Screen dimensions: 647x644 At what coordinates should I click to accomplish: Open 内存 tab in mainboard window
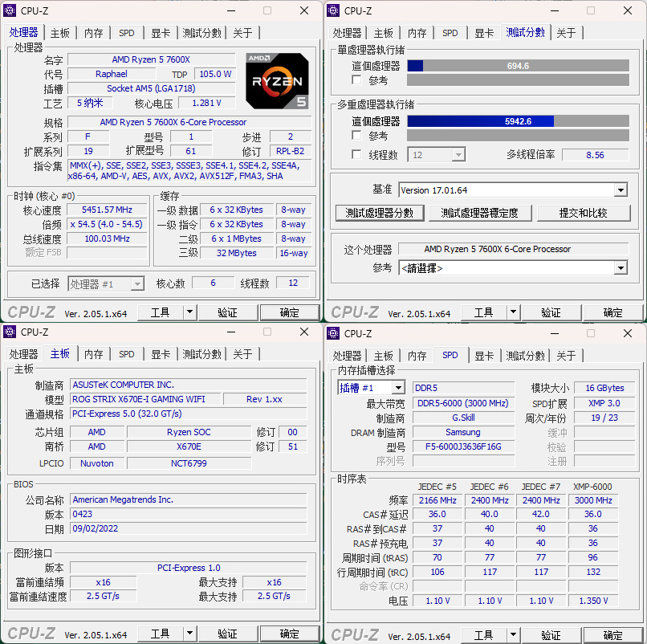[x=94, y=354]
